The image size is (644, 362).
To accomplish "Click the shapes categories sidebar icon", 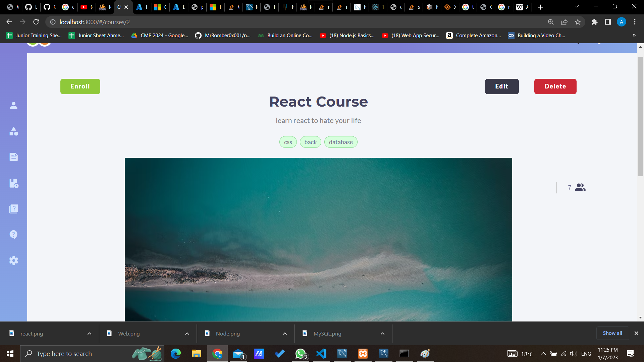I will [13, 131].
